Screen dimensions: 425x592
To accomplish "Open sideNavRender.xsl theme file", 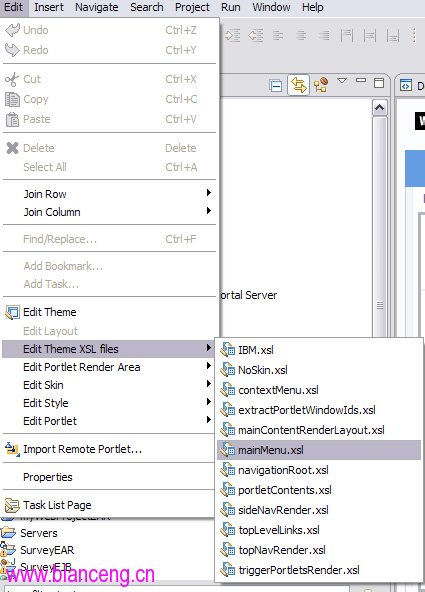I will point(319,510).
